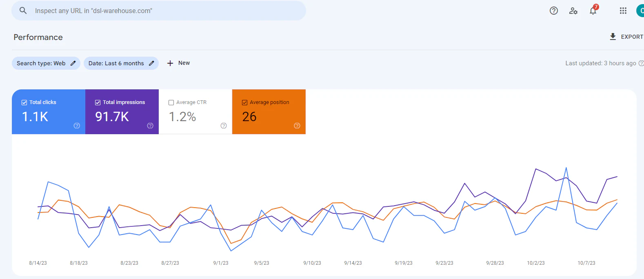Open help icon in Total clicks card
The image size is (644, 279).
click(x=77, y=126)
